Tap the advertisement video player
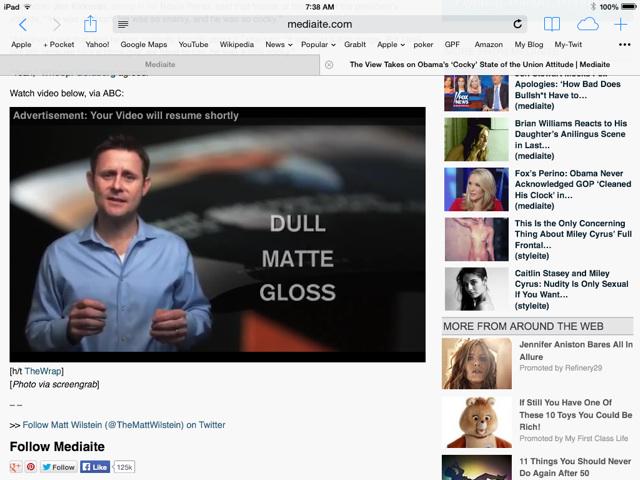This screenshot has width=640, height=480. 218,235
